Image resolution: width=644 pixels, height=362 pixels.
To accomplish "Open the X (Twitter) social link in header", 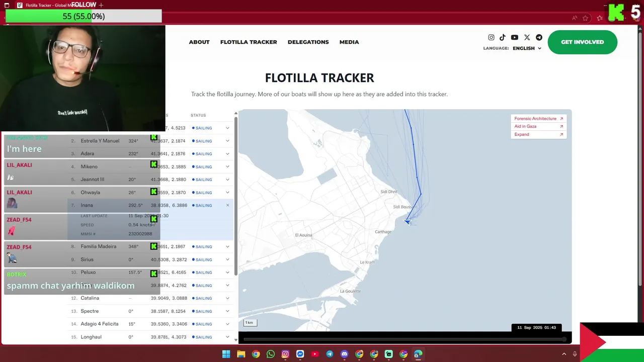I will point(527,38).
